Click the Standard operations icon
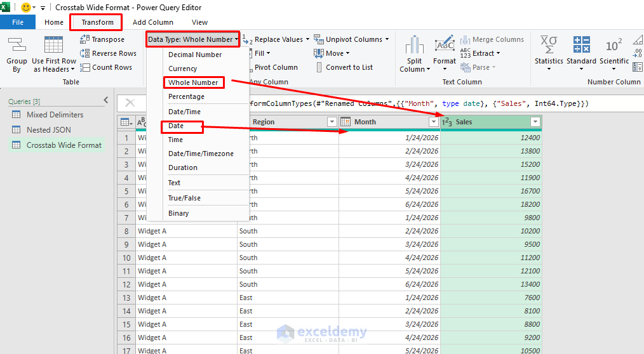644x354 pixels. 581,44
